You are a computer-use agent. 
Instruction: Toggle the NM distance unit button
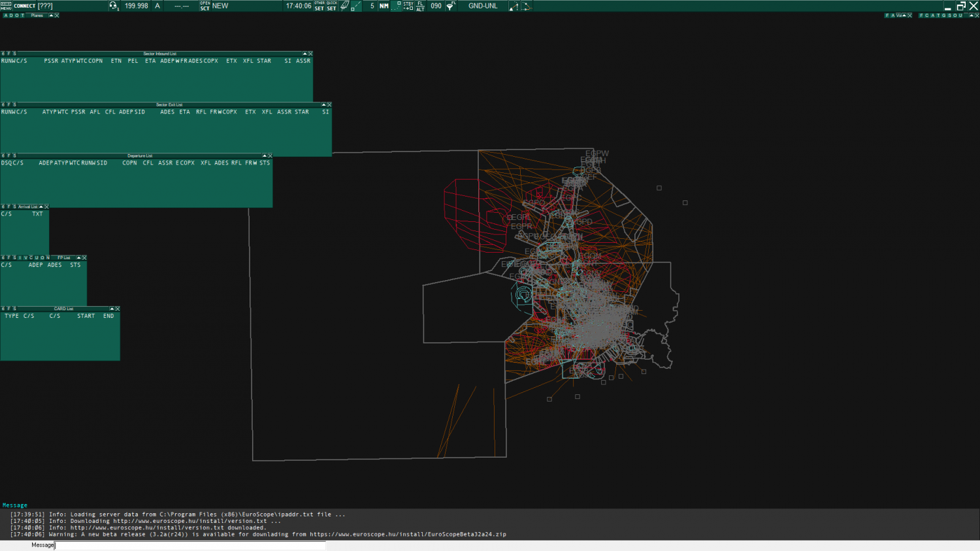tap(384, 6)
